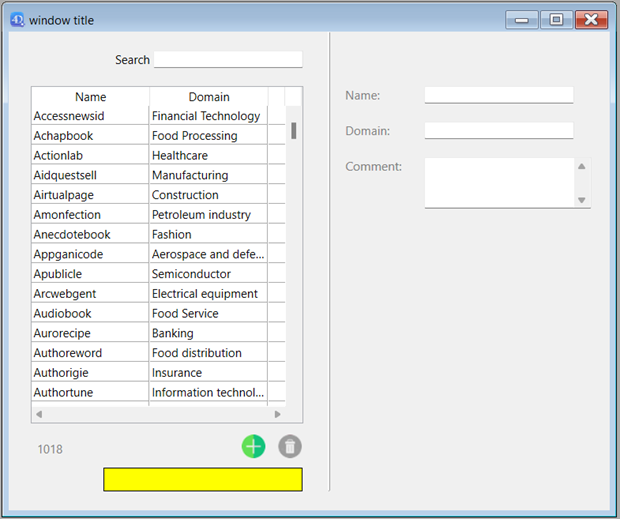The image size is (620, 519).
Task: Maximize the window
Action: 556,20
